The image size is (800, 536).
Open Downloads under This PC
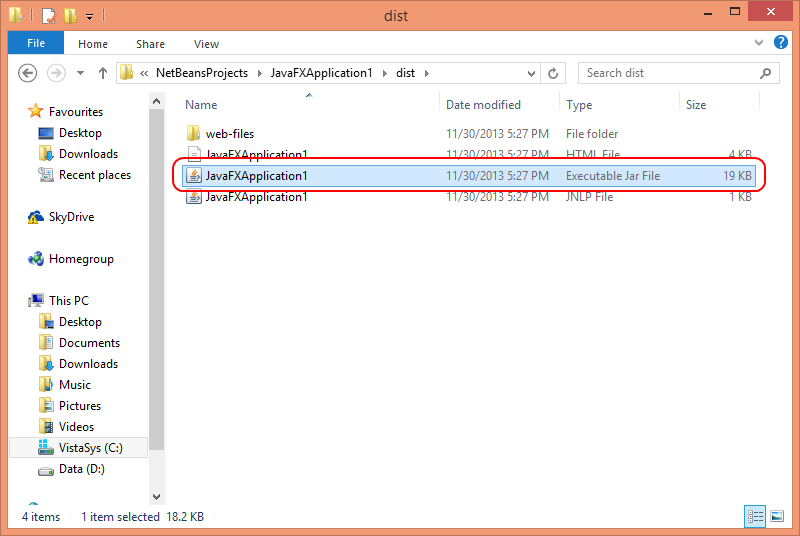click(x=88, y=364)
